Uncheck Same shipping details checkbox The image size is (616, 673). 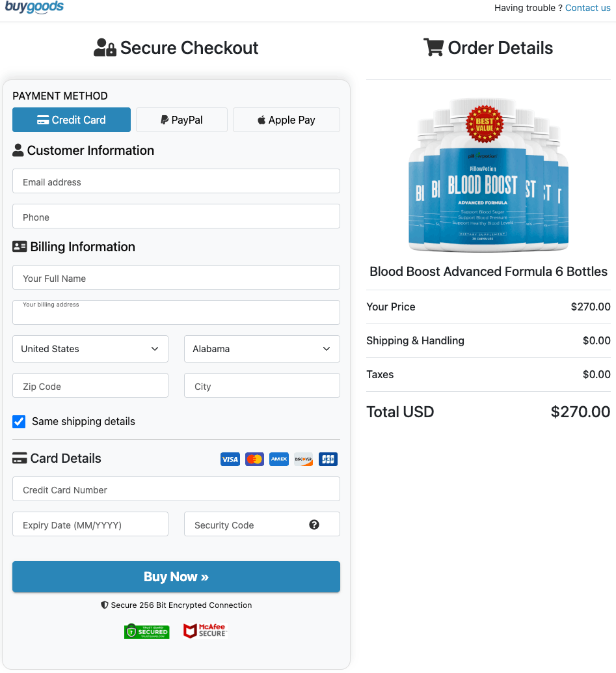tap(19, 422)
